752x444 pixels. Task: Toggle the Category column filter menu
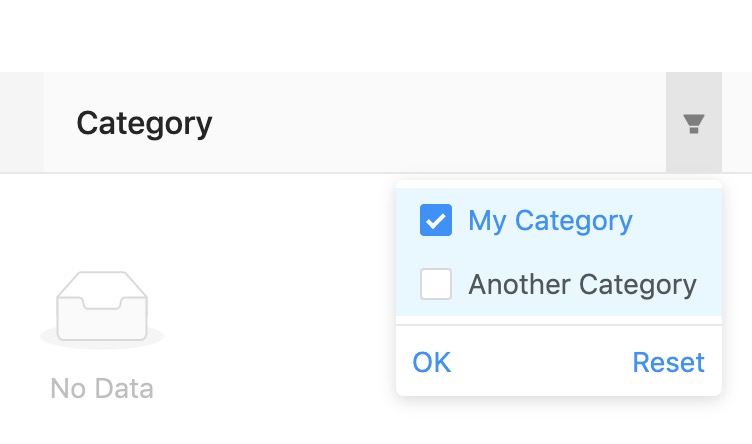click(694, 123)
